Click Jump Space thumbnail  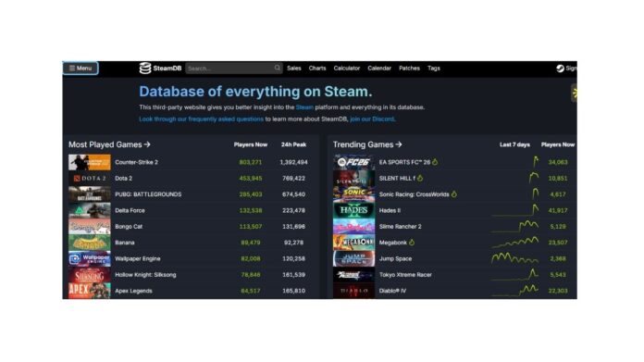tap(353, 258)
